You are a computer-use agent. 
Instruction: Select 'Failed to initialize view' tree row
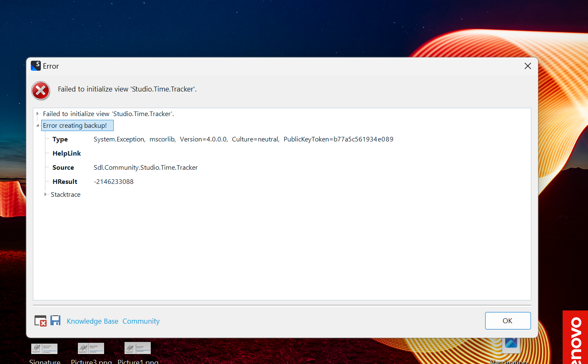108,114
